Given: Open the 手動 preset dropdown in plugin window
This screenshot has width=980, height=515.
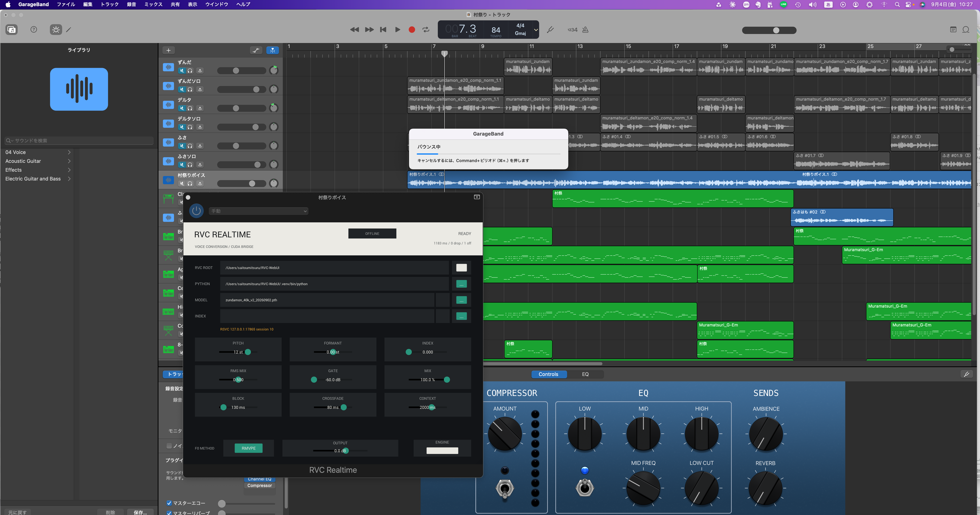Looking at the screenshot, I should click(258, 211).
